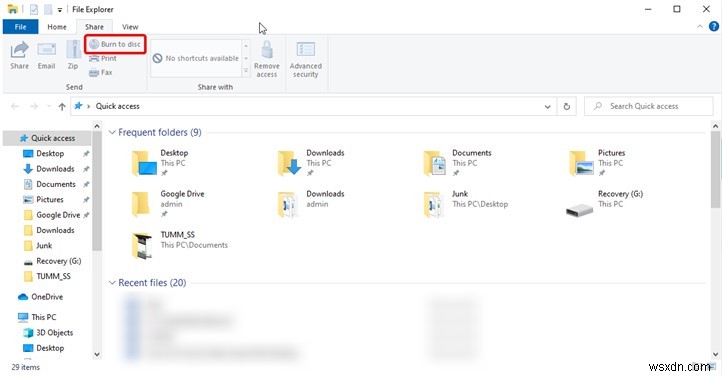Switch to the Home tab
The height and width of the screenshot is (377, 722).
point(57,27)
